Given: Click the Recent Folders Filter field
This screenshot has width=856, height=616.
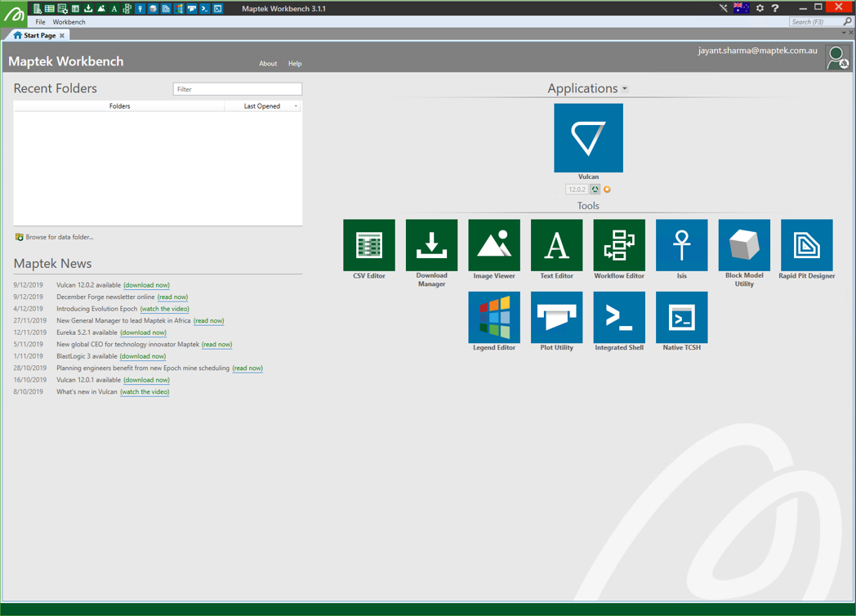Looking at the screenshot, I should pos(238,89).
